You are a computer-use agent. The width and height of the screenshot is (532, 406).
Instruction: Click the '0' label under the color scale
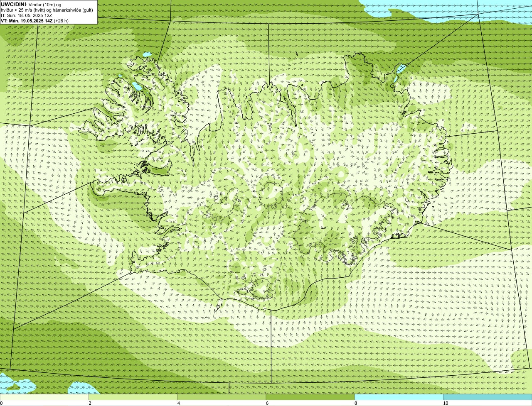(1, 403)
